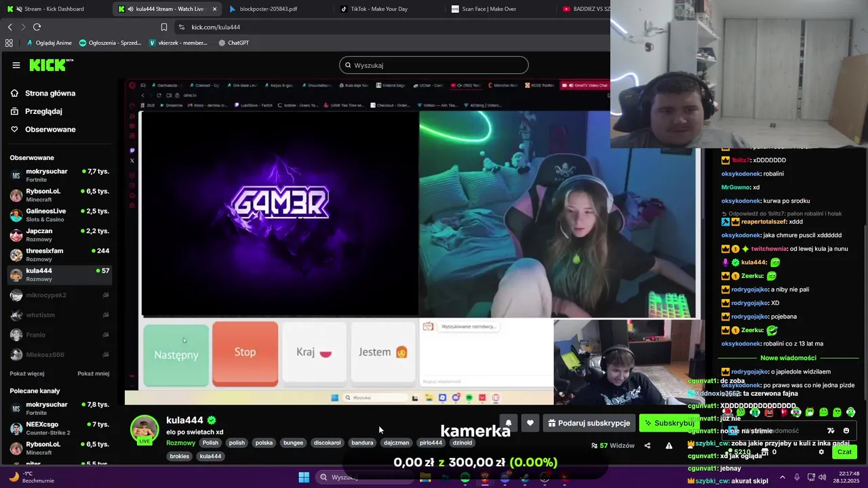The width and height of the screenshot is (868, 488).
Task: Open threesixfam channel in sidebar
Action: 60,255
